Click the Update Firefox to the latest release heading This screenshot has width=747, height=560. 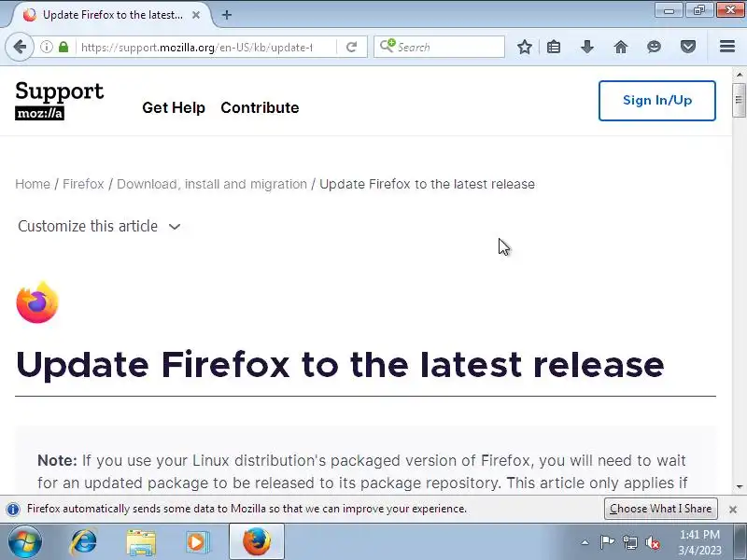pyautogui.click(x=340, y=365)
